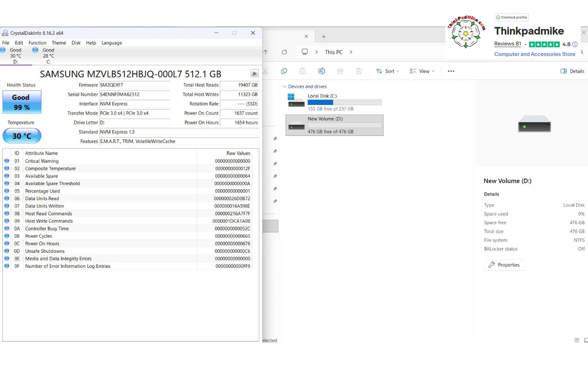
Task: Click the Computer and Accessories Store link
Action: click(x=535, y=54)
